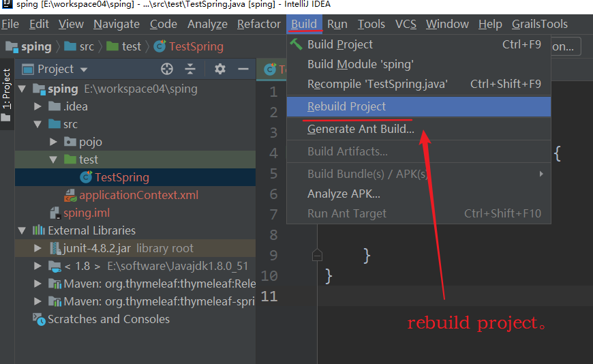Click the Maven thymeleaf-spri library icon
The width and height of the screenshot is (593, 364).
pyautogui.click(x=55, y=301)
